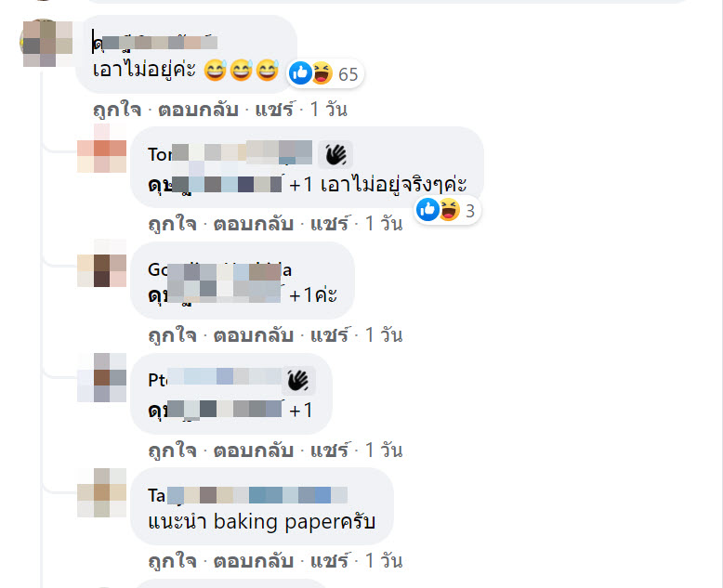Like the comment เอาไม่อยู่ค่ะ via ถูกใจ
This screenshot has width=723, height=588.
click(117, 110)
